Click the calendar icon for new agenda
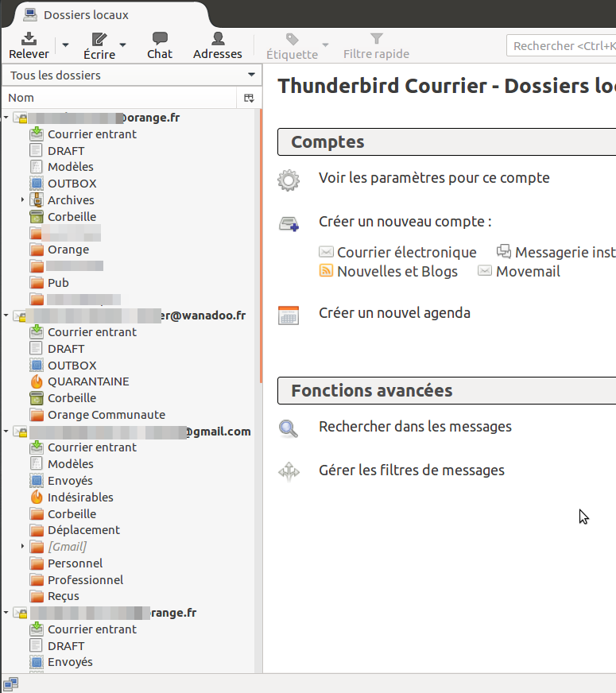616x693 pixels. click(x=289, y=316)
